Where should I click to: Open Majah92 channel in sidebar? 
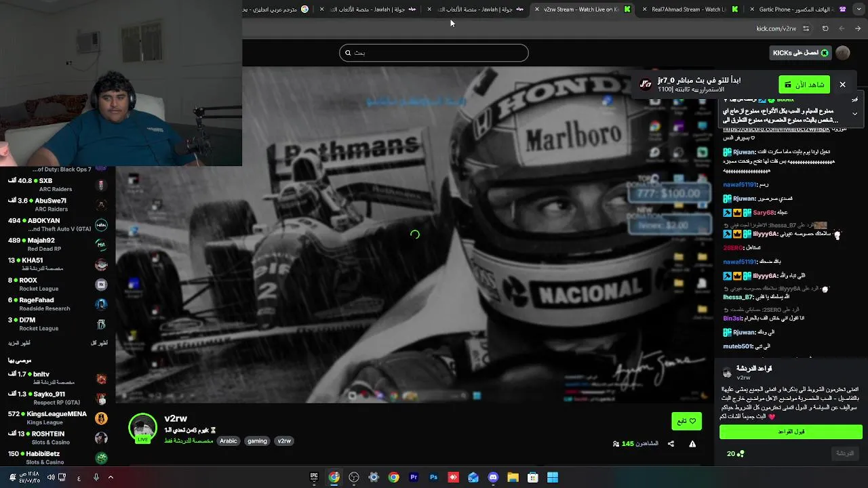coord(58,244)
